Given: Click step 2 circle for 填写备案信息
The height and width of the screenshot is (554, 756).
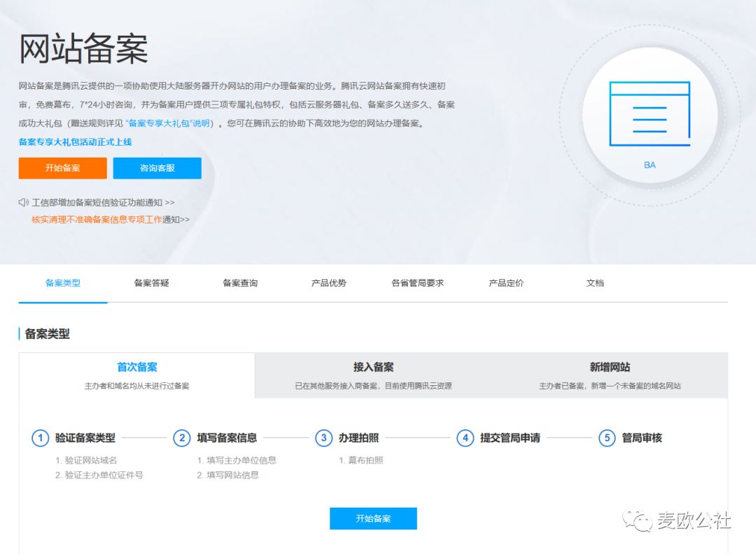Looking at the screenshot, I should pyautogui.click(x=182, y=438).
